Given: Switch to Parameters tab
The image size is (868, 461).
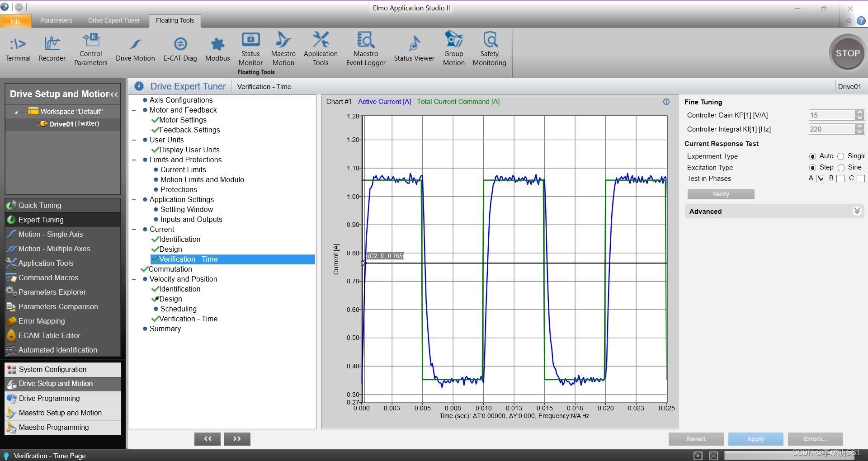Looking at the screenshot, I should pos(56,20).
